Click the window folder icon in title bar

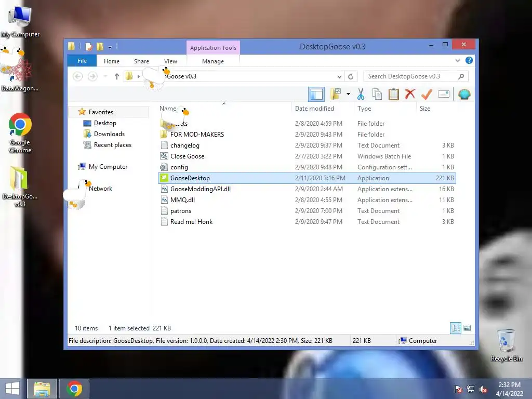click(72, 46)
